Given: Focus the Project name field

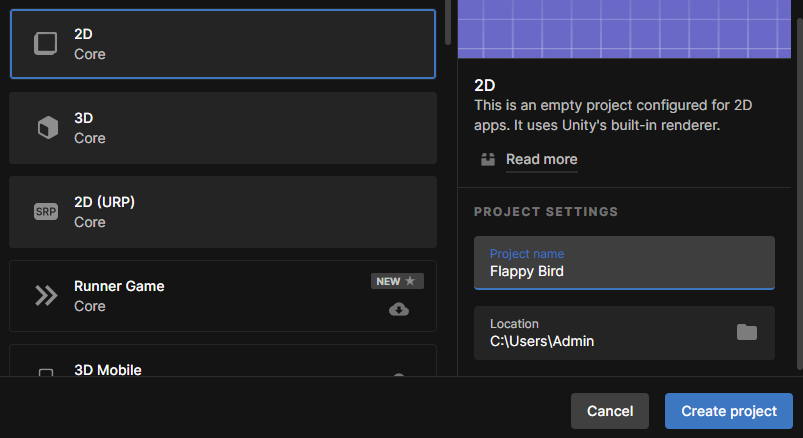Looking at the screenshot, I should 624,263.
